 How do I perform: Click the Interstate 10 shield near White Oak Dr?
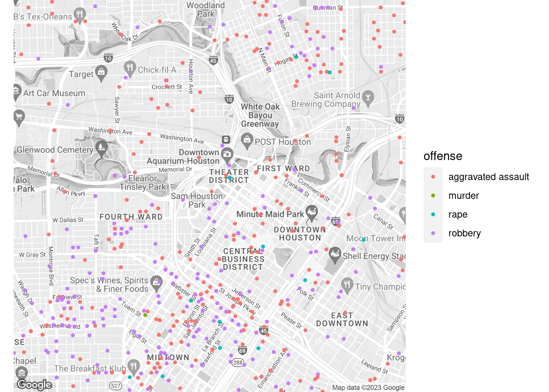(108, 58)
